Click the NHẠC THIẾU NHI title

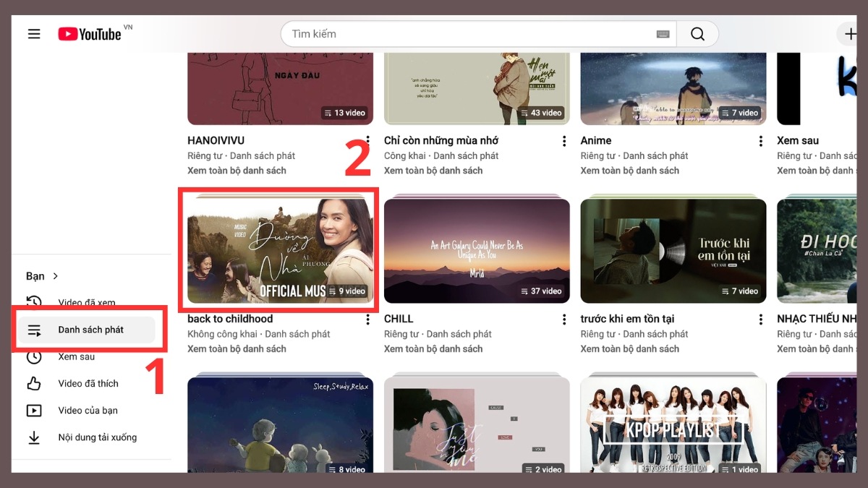817,319
